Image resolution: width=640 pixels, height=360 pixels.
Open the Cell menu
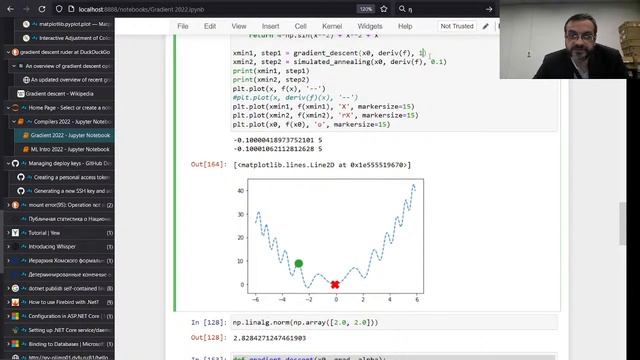point(300,26)
